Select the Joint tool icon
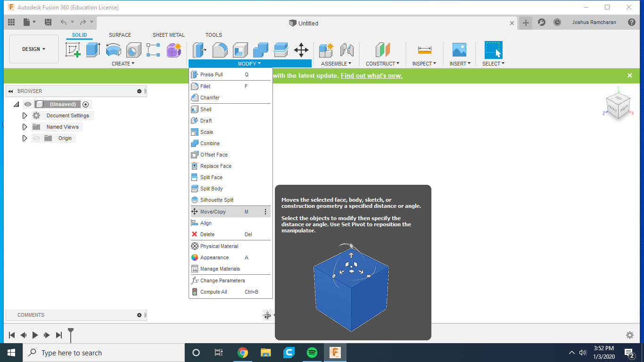644x362 pixels. tap(347, 49)
